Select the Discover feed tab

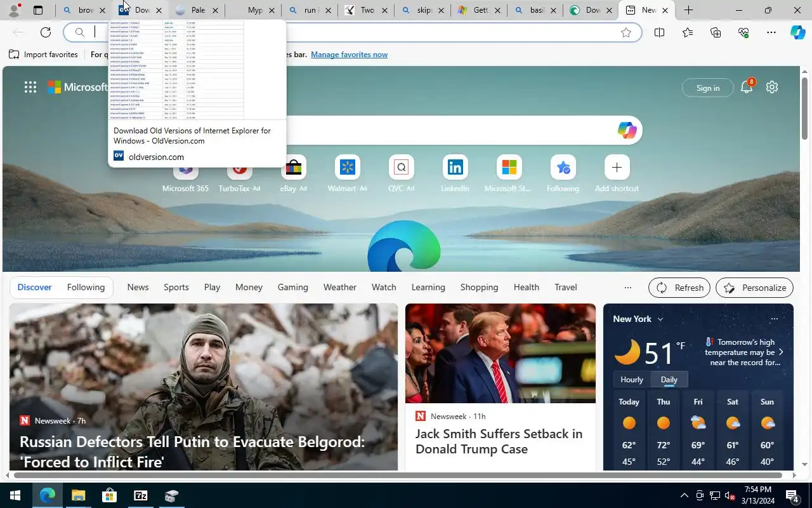[x=34, y=288]
